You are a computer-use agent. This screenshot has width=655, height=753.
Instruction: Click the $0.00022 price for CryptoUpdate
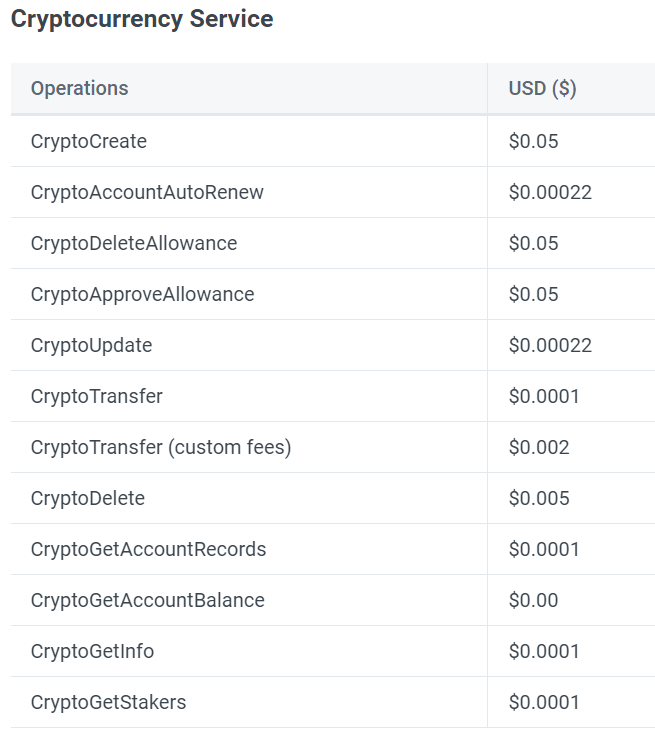(550, 345)
